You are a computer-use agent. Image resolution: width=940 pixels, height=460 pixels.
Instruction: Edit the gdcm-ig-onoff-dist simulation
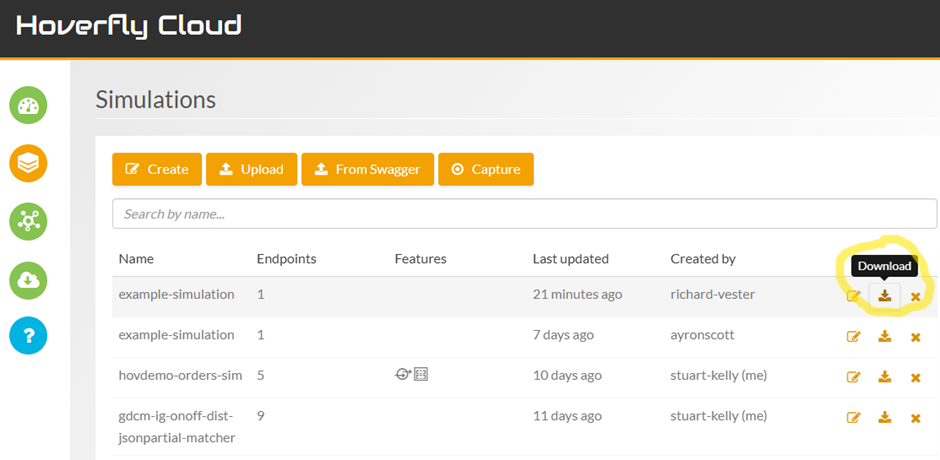(x=854, y=417)
